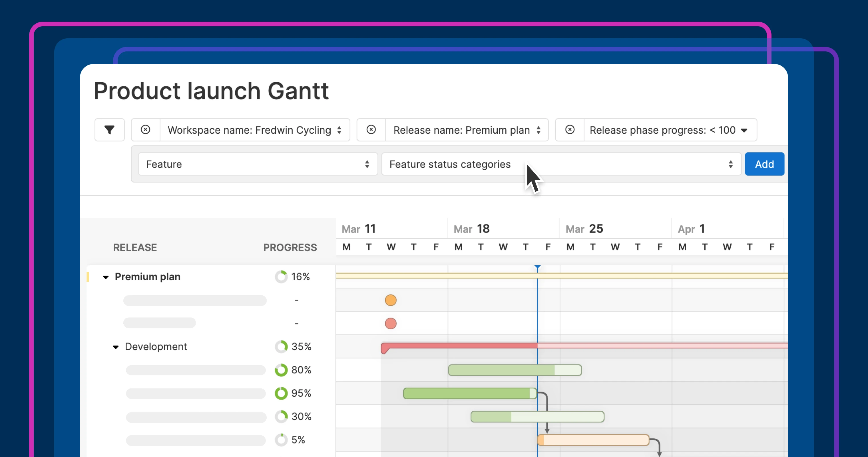Click the 80% progress ring icon
The height and width of the screenshot is (457, 868).
tap(281, 370)
